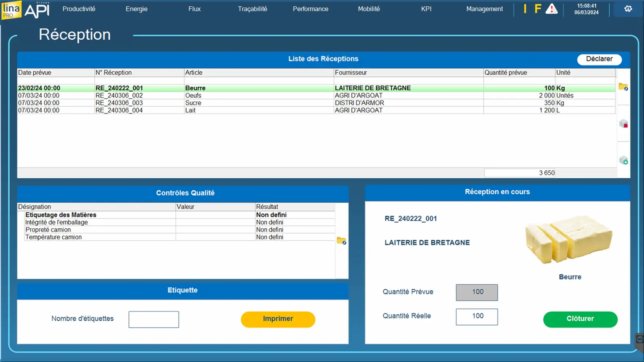
Task: Click the Fournisseur column header
Action: (x=408, y=73)
